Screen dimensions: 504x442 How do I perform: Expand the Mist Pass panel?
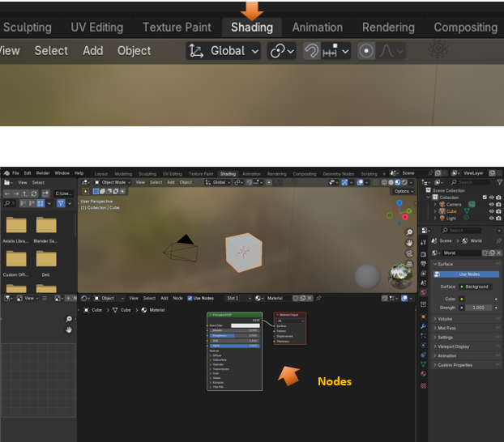click(x=448, y=328)
